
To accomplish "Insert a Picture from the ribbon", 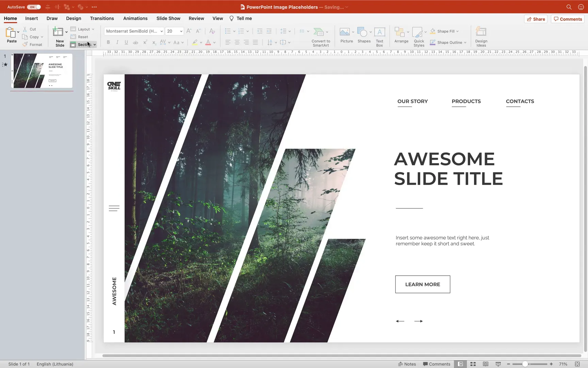I will tap(346, 35).
